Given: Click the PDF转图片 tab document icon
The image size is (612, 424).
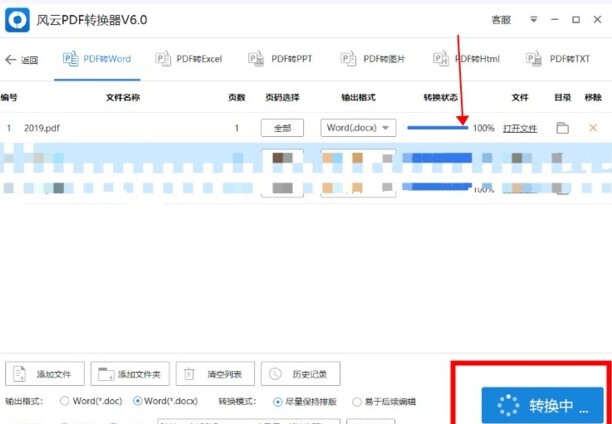Looking at the screenshot, I should 348,59.
